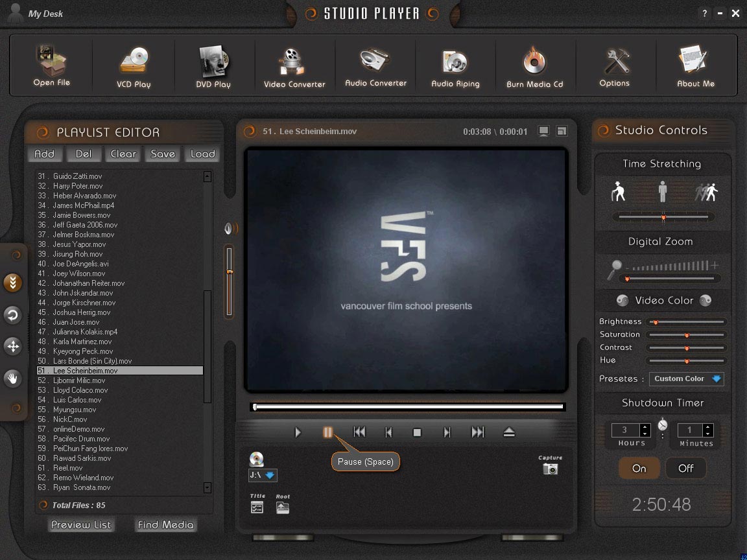This screenshot has width=747, height=560.
Task: Adjust the Hue slider
Action: (x=687, y=360)
